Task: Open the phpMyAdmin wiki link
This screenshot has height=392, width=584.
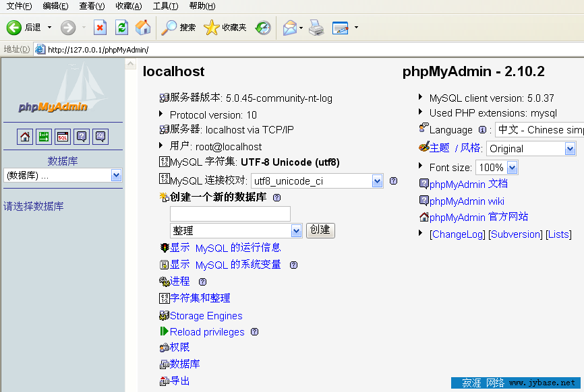Action: [467, 201]
